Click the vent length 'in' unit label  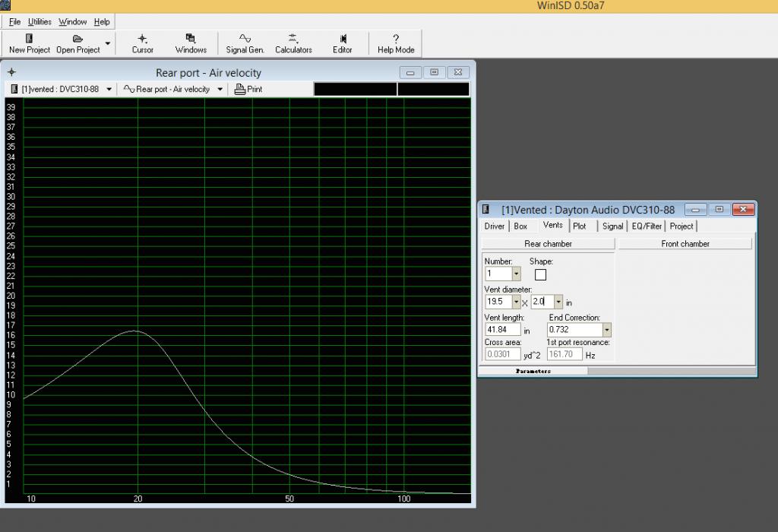point(527,331)
